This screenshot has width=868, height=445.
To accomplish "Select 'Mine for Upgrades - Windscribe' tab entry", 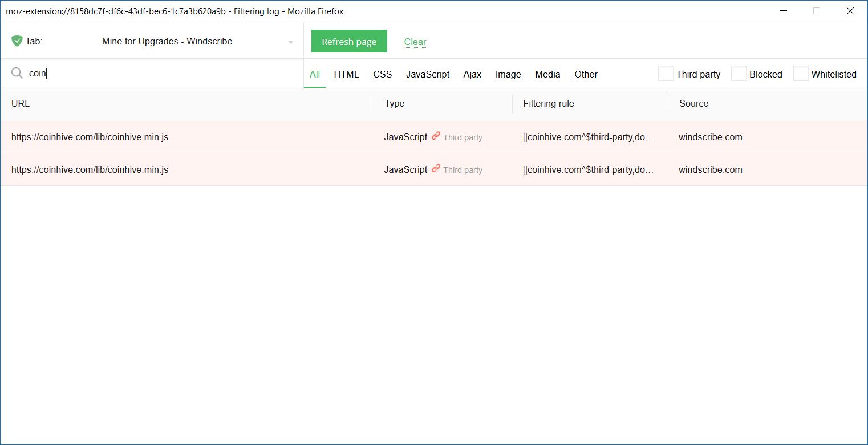I will pos(167,41).
